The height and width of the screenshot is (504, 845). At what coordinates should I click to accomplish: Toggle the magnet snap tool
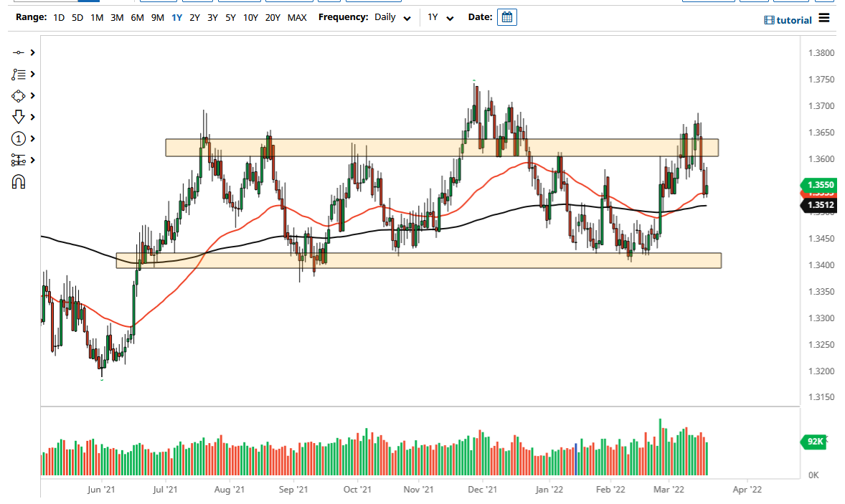(19, 181)
